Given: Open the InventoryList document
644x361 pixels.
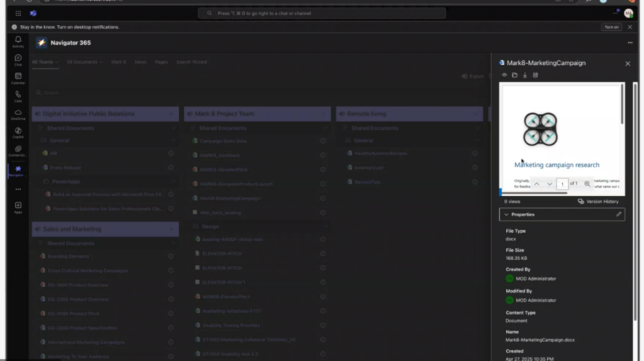Looking at the screenshot, I should pyautogui.click(x=369, y=167).
